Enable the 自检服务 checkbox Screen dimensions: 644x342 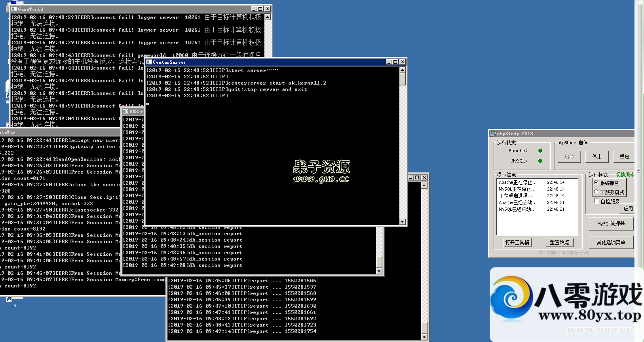click(x=596, y=201)
